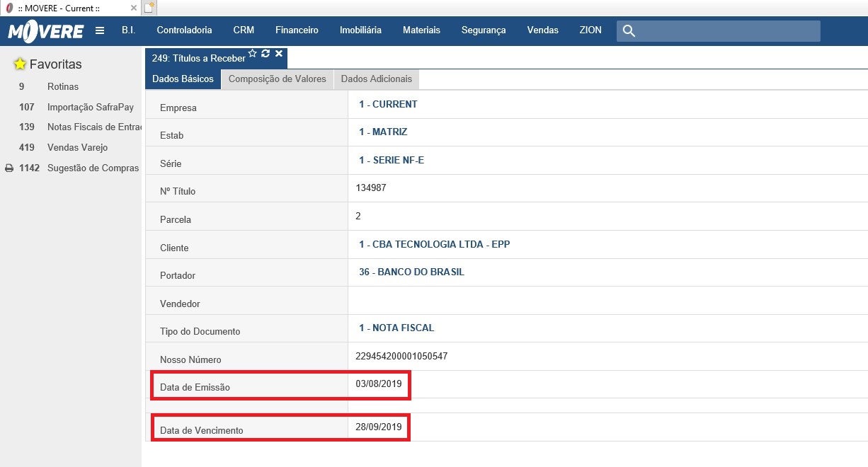Open the B.I. menu
Viewport: 868px width, 467px height.
(x=128, y=30)
